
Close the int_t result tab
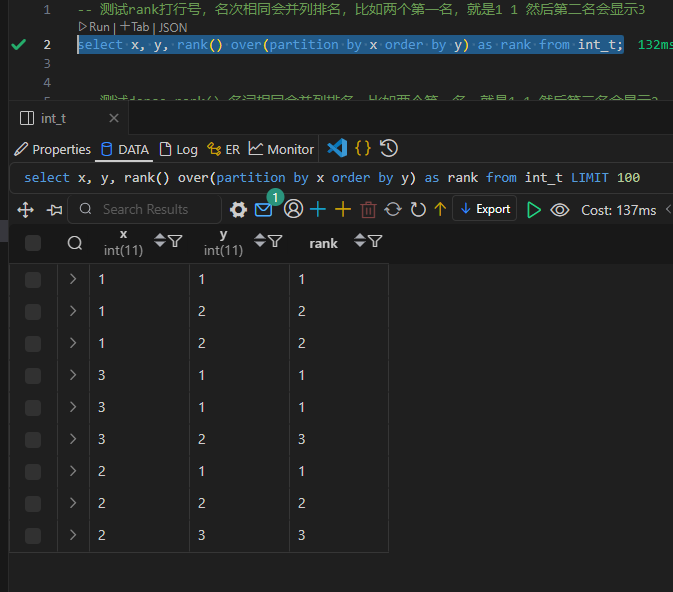click(x=114, y=118)
